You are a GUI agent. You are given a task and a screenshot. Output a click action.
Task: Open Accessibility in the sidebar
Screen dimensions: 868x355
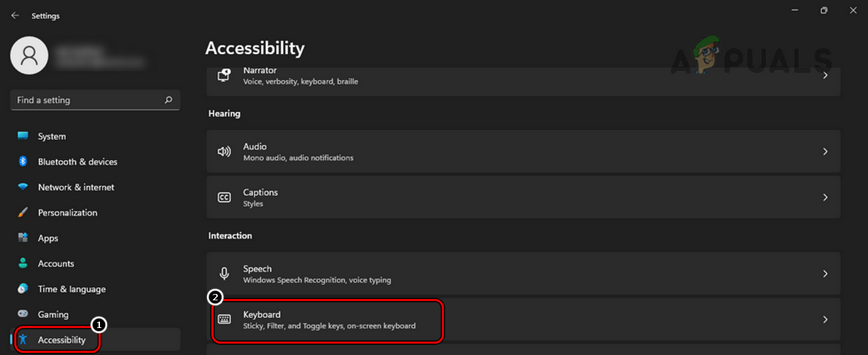click(62, 340)
